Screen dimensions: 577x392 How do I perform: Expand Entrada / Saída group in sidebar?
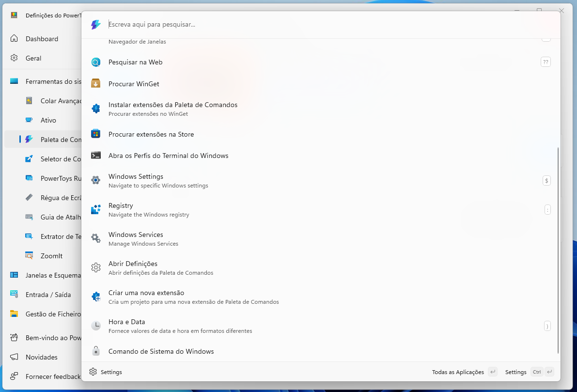click(x=43, y=295)
